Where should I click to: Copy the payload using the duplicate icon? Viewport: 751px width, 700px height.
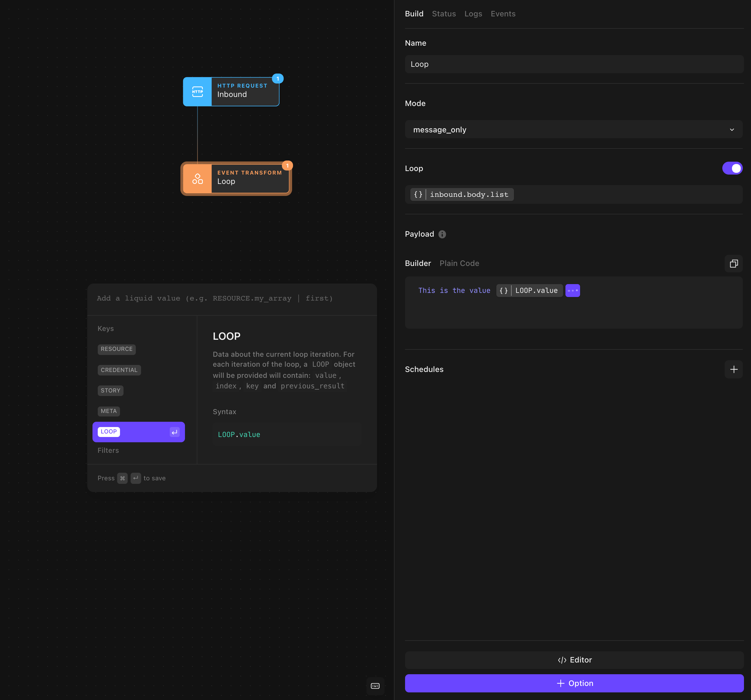733,263
